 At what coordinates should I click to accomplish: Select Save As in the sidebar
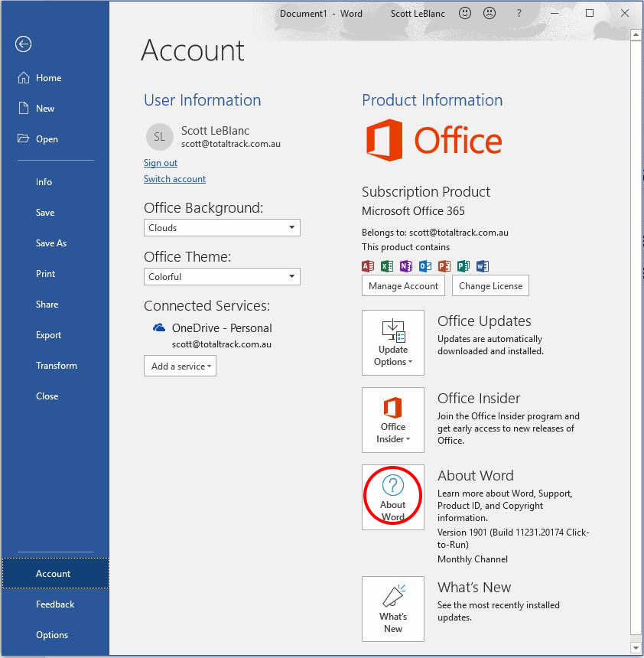click(51, 243)
